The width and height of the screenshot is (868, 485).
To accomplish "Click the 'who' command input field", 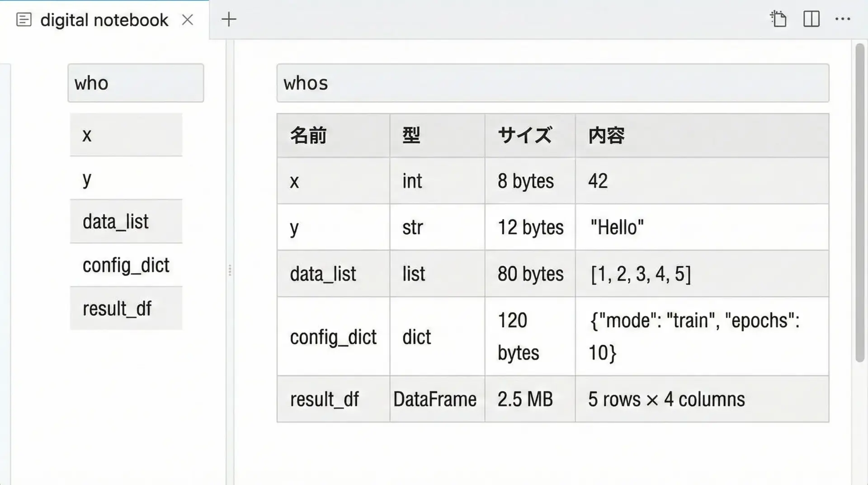I will (x=136, y=83).
